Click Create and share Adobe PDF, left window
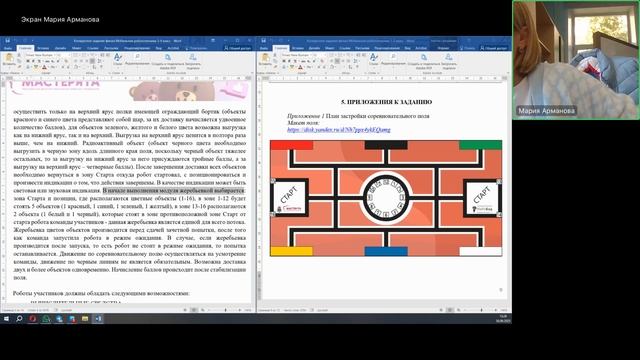 coord(168,61)
